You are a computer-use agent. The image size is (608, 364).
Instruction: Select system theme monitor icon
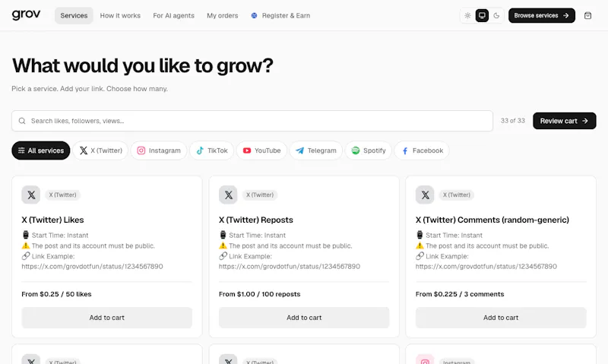coord(482,15)
